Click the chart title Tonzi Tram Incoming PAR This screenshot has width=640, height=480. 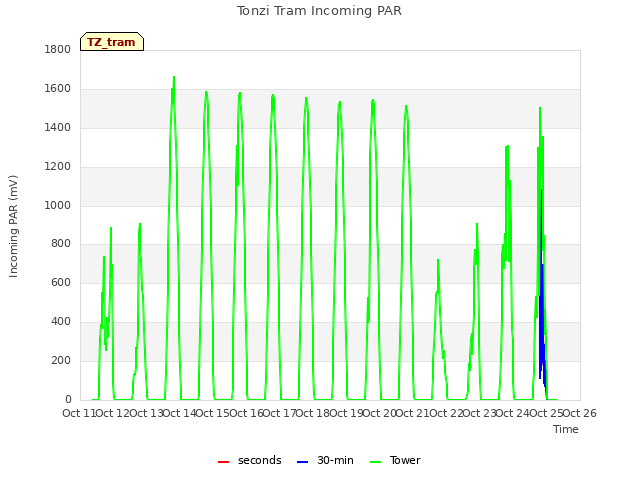[x=319, y=11]
